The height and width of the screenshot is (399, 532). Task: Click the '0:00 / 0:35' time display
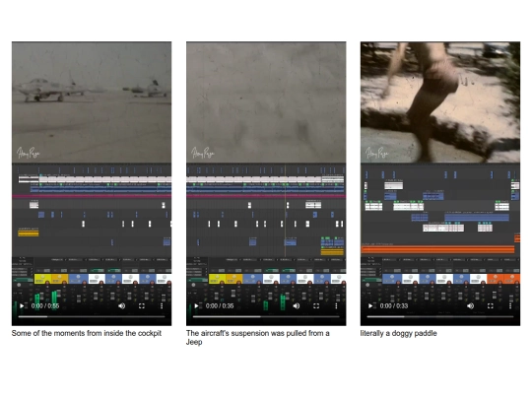tap(220, 306)
